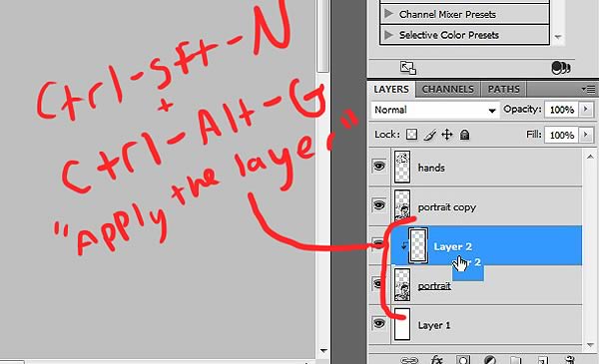
Task: Open the fx layer style menu
Action: tap(436, 359)
